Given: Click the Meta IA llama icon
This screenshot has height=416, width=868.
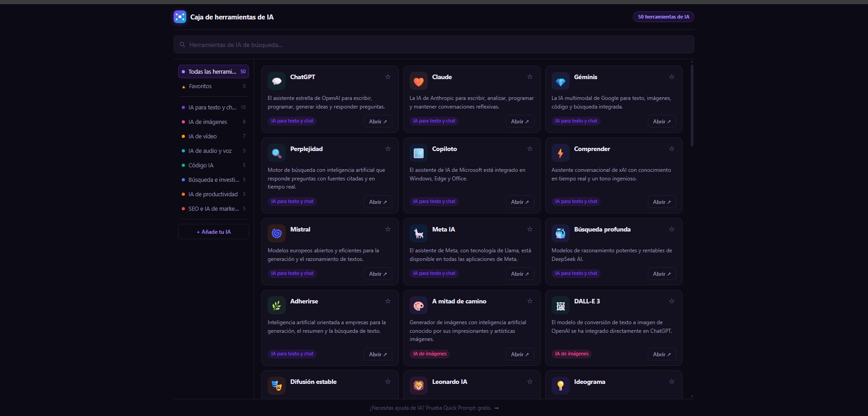Looking at the screenshot, I should pyautogui.click(x=419, y=233).
